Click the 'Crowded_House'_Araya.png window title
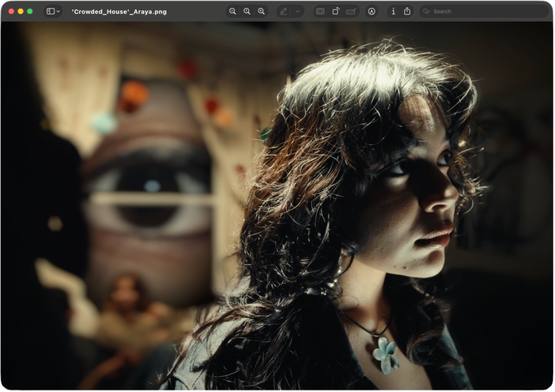This screenshot has height=392, width=555. coord(119,11)
